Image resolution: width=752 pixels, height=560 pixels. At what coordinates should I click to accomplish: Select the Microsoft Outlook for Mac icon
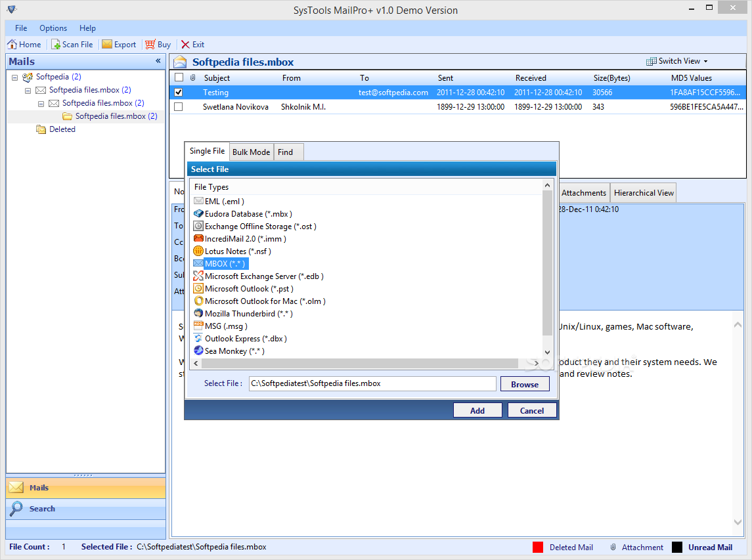[198, 301]
